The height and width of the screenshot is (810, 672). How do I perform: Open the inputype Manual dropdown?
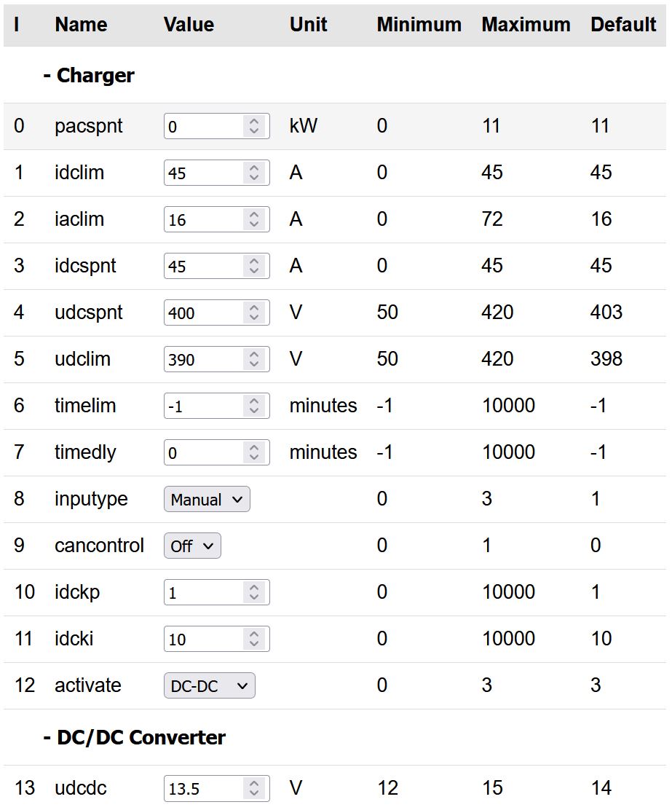207,499
